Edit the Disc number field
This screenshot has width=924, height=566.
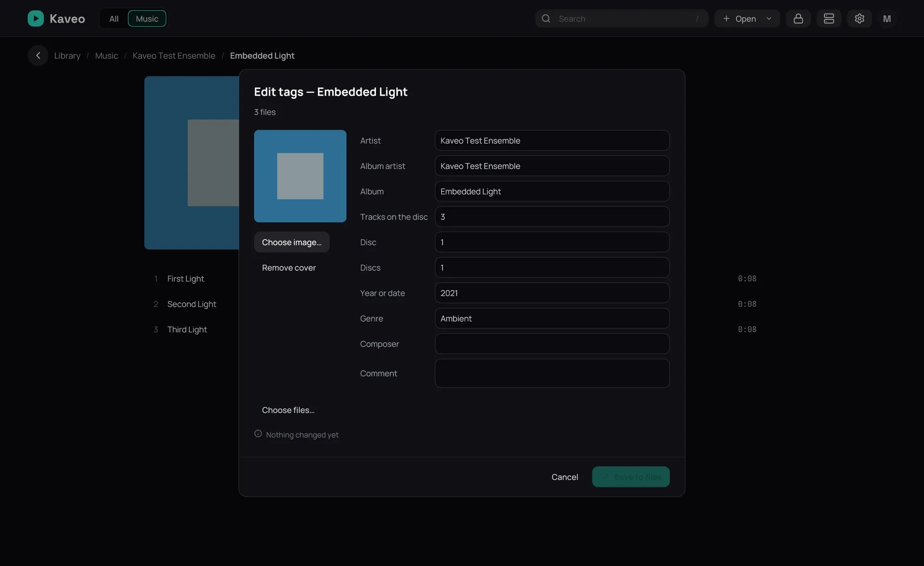point(552,242)
